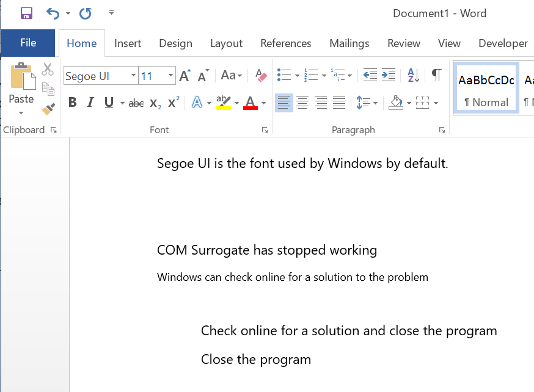The width and height of the screenshot is (534, 392).
Task: Open the Mailings tab
Action: [x=349, y=43]
